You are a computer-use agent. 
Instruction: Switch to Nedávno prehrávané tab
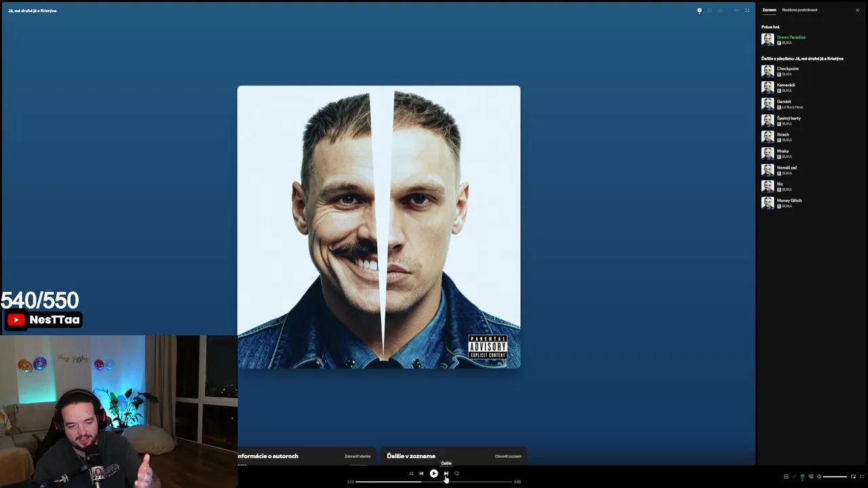click(800, 10)
